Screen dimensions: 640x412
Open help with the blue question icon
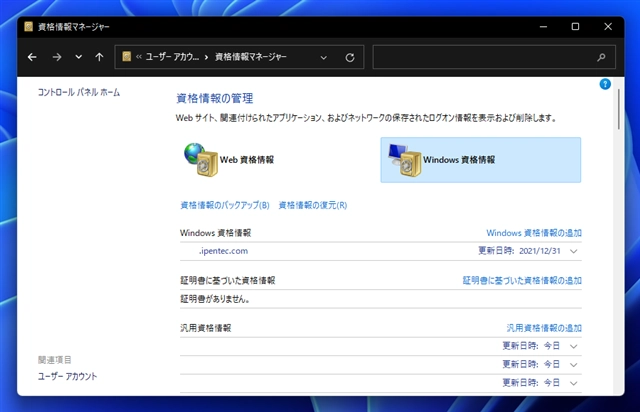coord(605,84)
